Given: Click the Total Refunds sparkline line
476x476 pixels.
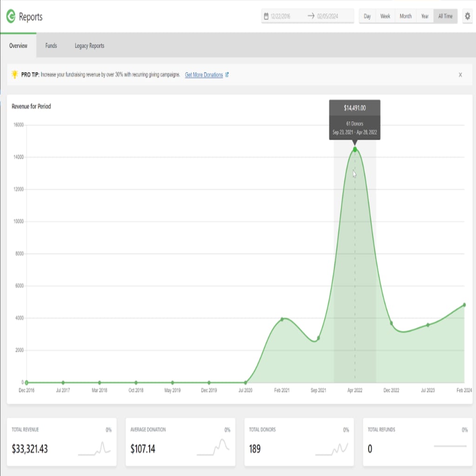Looking at the screenshot, I should pos(450,446).
